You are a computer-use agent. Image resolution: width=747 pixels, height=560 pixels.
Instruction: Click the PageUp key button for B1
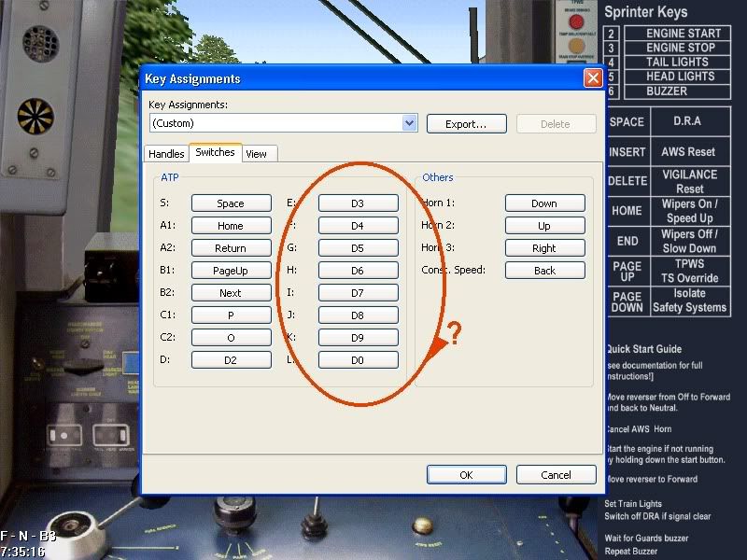click(x=231, y=271)
